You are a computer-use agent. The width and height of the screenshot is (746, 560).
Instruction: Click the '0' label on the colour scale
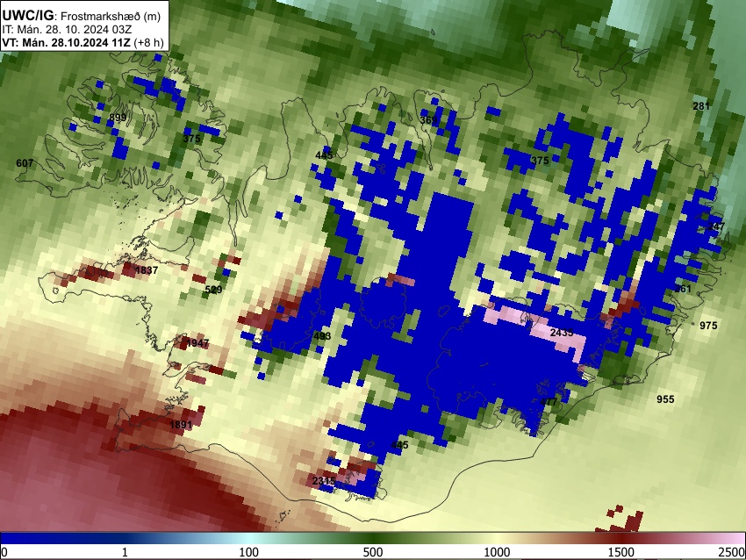click(4, 552)
